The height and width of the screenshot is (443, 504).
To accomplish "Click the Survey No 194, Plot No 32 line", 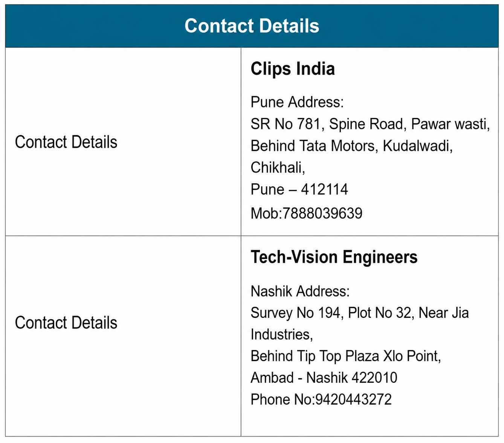I will 331,313.
